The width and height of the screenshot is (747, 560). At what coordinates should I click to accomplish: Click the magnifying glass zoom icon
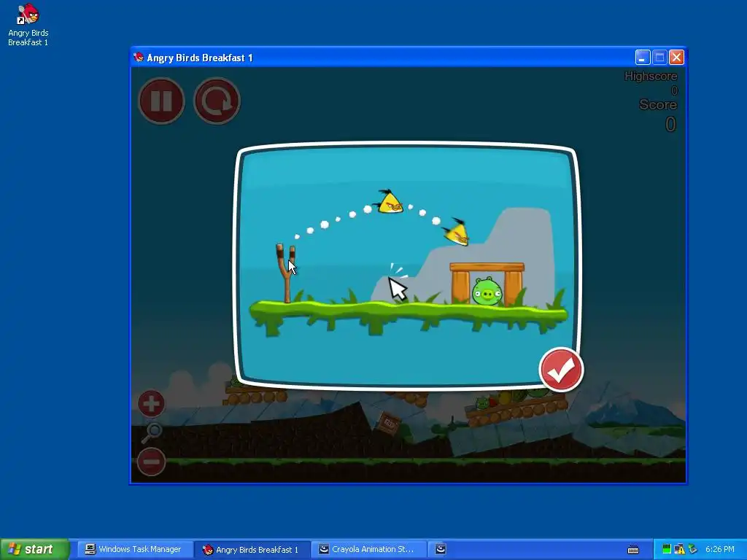click(x=152, y=432)
